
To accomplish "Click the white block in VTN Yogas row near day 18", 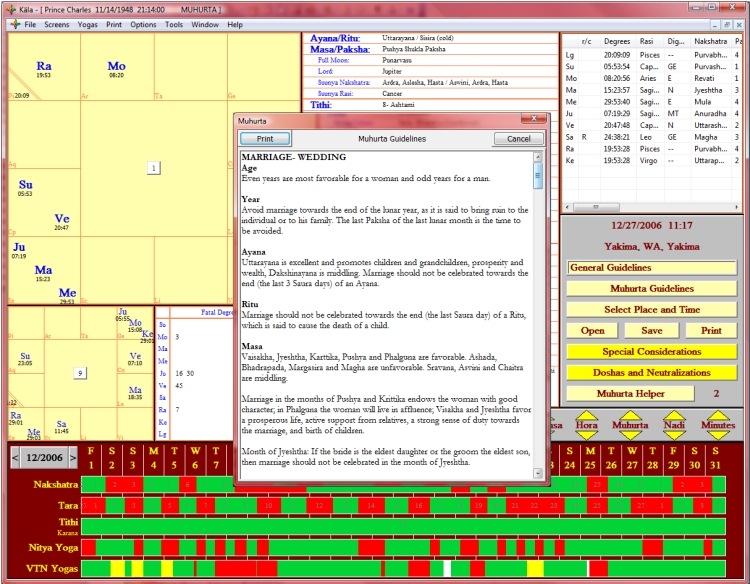I will pos(447,569).
